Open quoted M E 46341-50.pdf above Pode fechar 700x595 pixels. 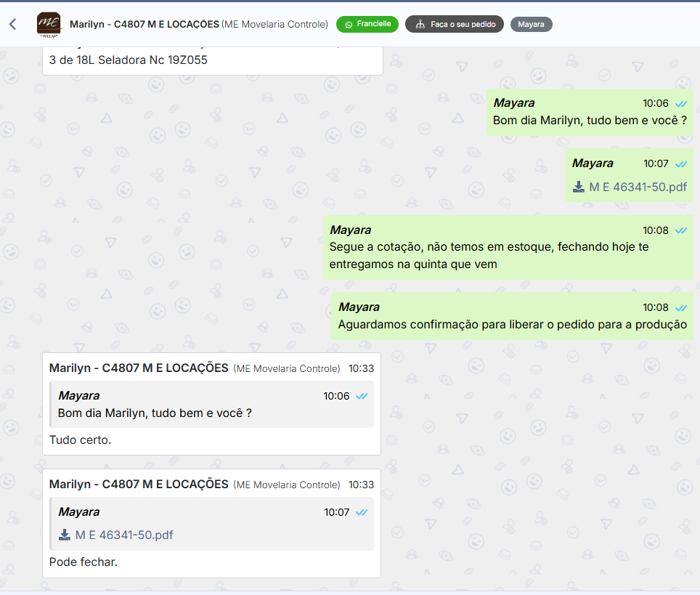pos(124,535)
